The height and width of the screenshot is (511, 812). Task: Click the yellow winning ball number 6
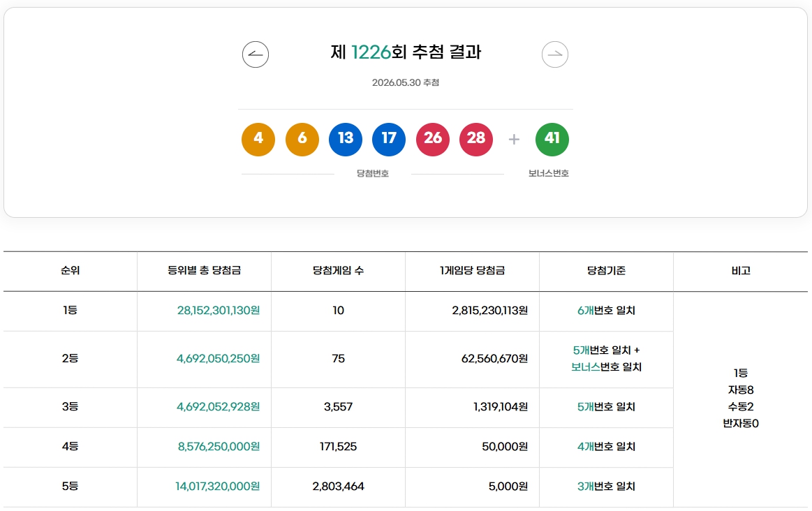pyautogui.click(x=302, y=140)
